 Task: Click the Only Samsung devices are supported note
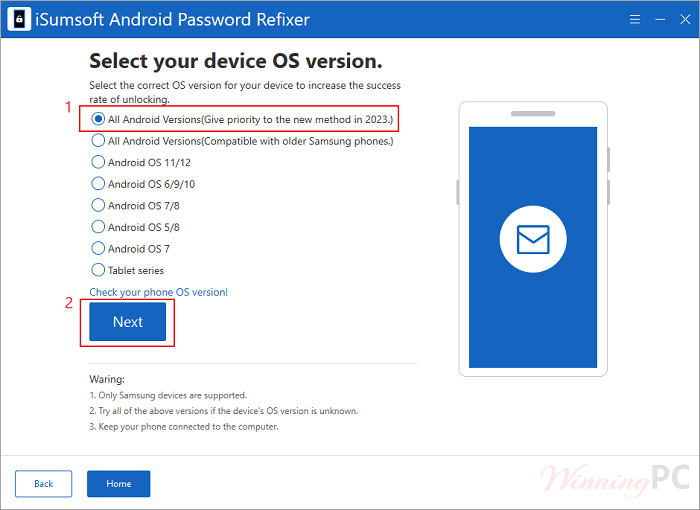(x=168, y=395)
